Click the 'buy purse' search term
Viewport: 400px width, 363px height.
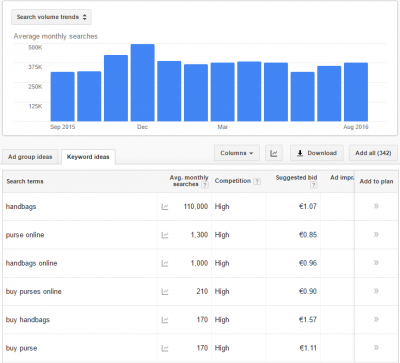pyautogui.click(x=21, y=348)
